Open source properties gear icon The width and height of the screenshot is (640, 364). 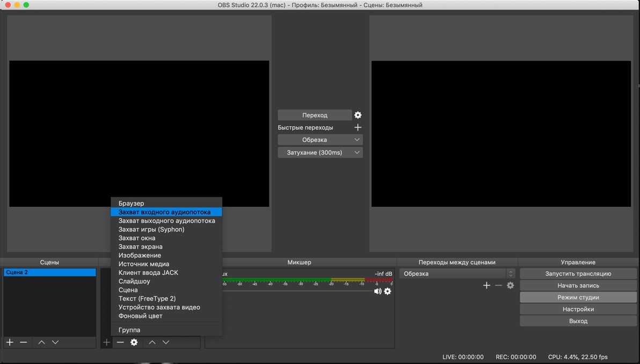point(134,343)
